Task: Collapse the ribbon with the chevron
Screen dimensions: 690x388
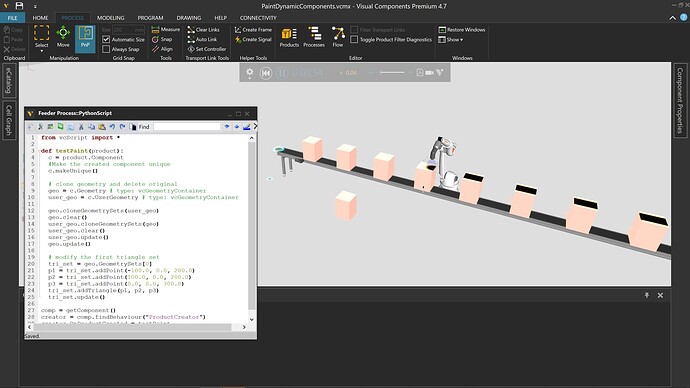Action: 672,18
